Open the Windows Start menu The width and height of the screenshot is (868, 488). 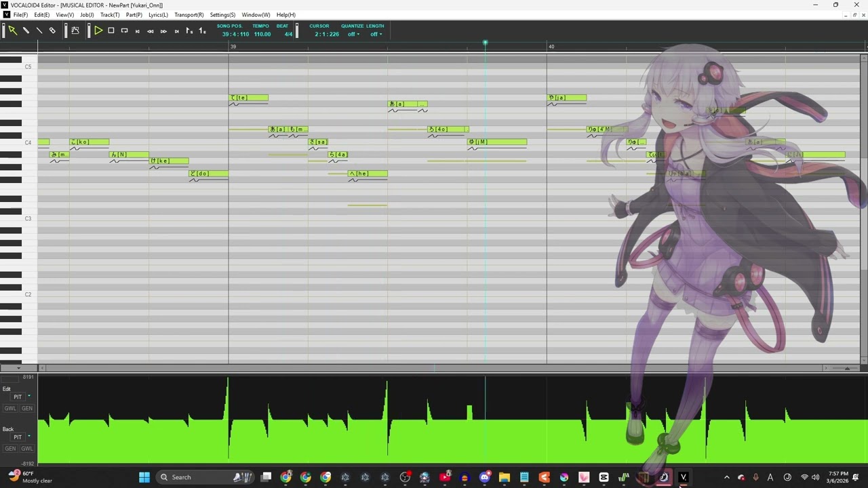point(144,477)
